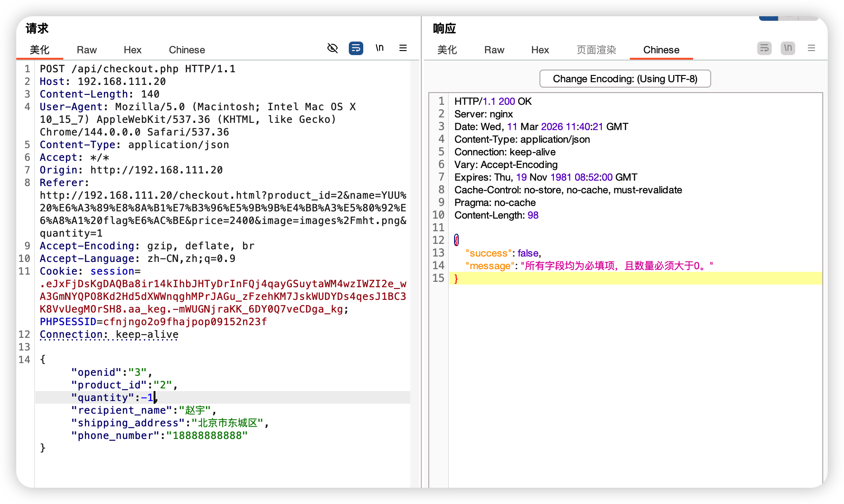Select the 美化 tab in response panel

(x=447, y=50)
